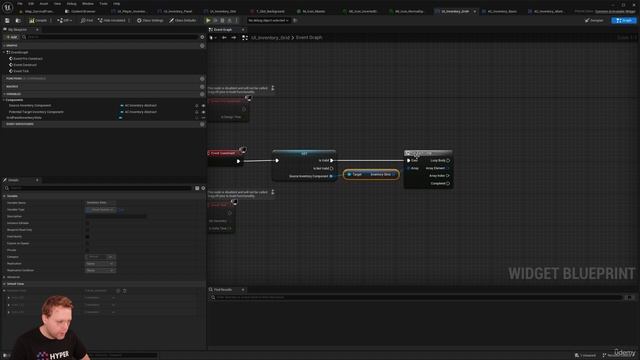Toggle visibility eye for Potential Target Inventory Component
The height and width of the screenshot is (360, 640).
pyautogui.click(x=203, y=112)
